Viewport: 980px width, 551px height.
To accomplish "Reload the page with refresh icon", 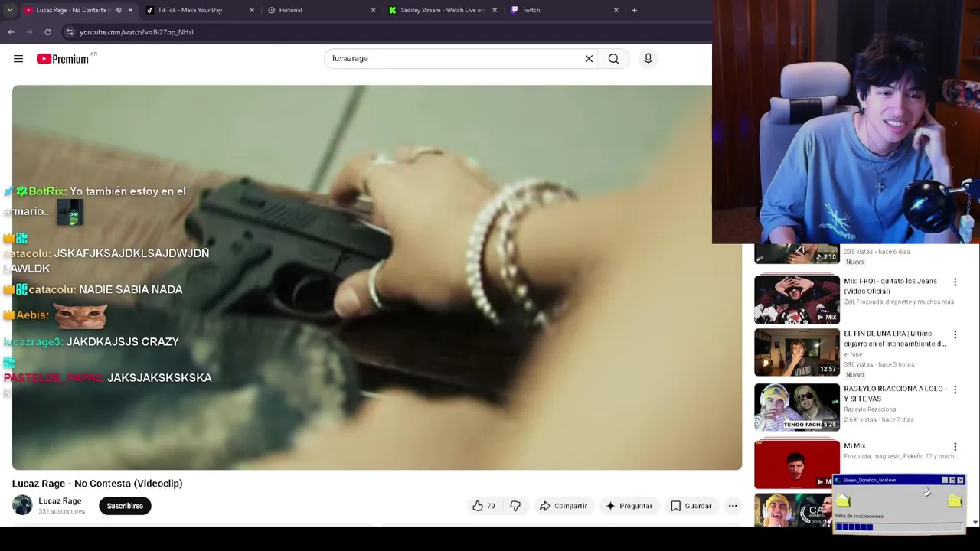I will [x=47, y=32].
